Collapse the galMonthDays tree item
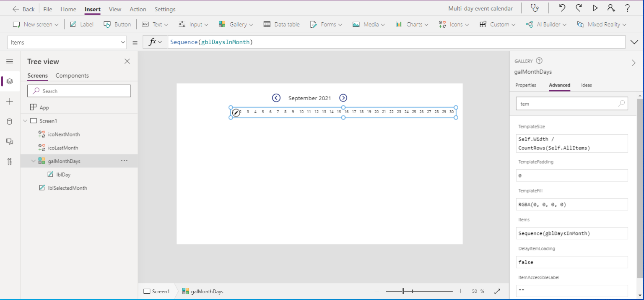 click(x=33, y=161)
